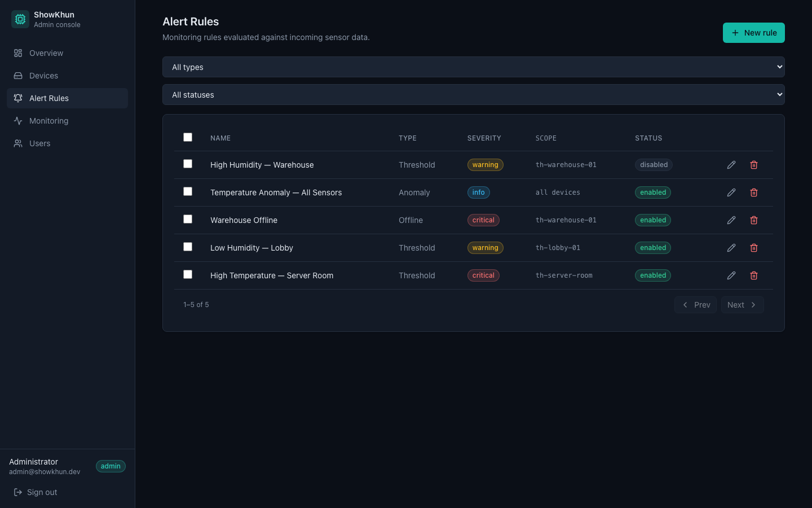The width and height of the screenshot is (812, 508).
Task: Click the STATUS column header
Action: (648, 138)
